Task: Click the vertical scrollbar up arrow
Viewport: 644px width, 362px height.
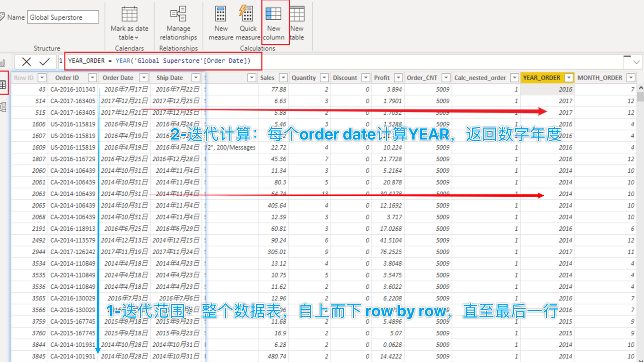Action: pyautogui.click(x=640, y=88)
